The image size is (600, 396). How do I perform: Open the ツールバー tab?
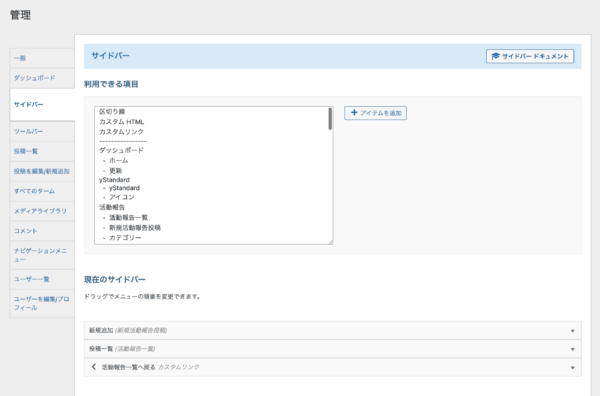[42, 131]
